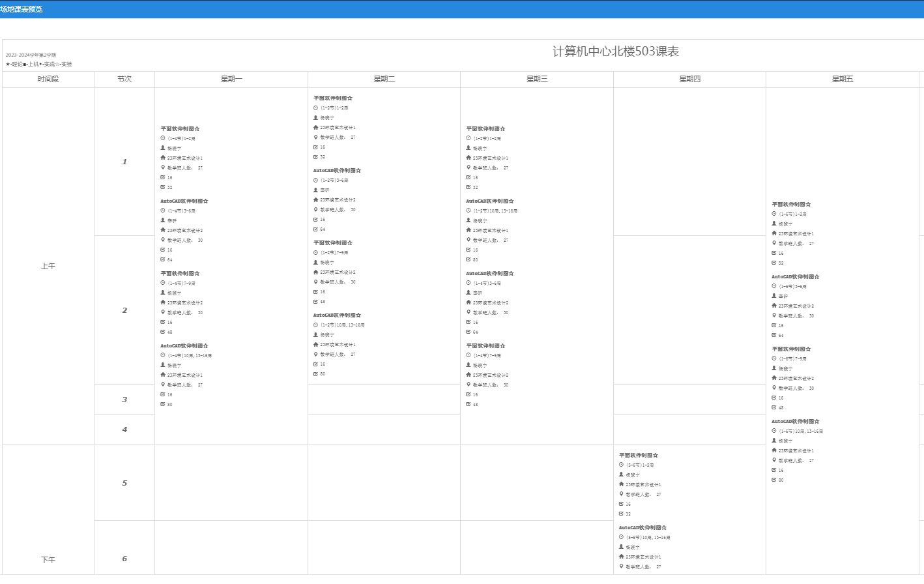Viewport: 924px width, 584px height.
Task: Click clock icon beside Wednesday's (1-2节)1-2周
Action: coord(468,138)
